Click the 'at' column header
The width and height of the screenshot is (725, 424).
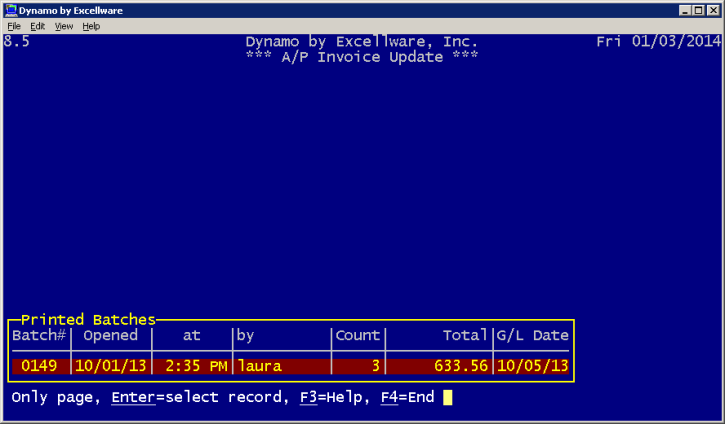point(191,335)
